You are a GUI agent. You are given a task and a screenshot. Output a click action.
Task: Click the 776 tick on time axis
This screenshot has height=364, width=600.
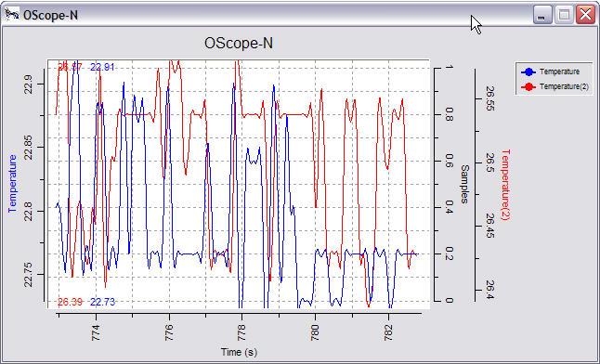[x=169, y=332]
